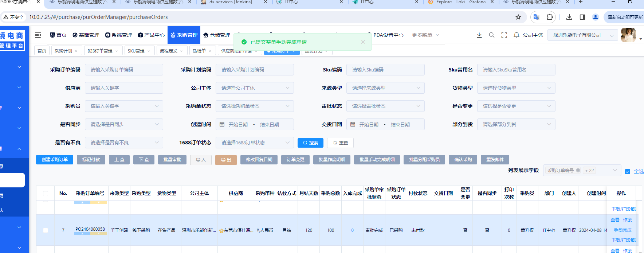
Task: Close the SKU管理 page tab
Action: coord(149,51)
